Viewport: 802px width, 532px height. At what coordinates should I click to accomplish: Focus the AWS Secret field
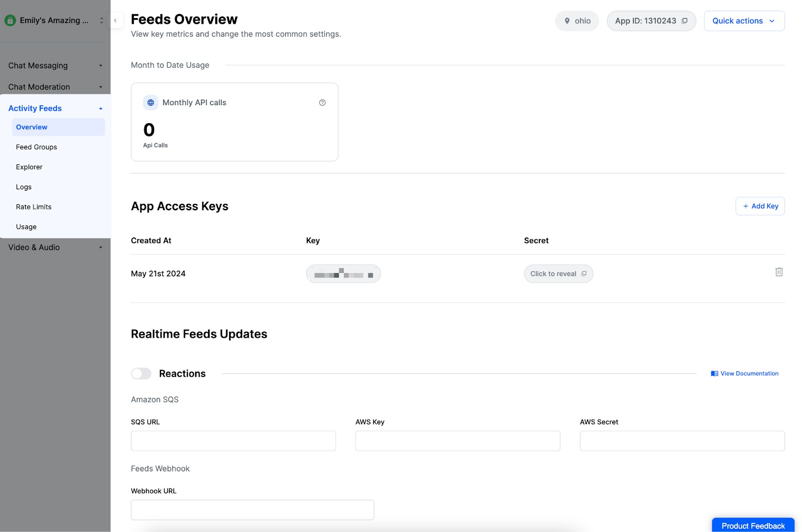point(682,441)
